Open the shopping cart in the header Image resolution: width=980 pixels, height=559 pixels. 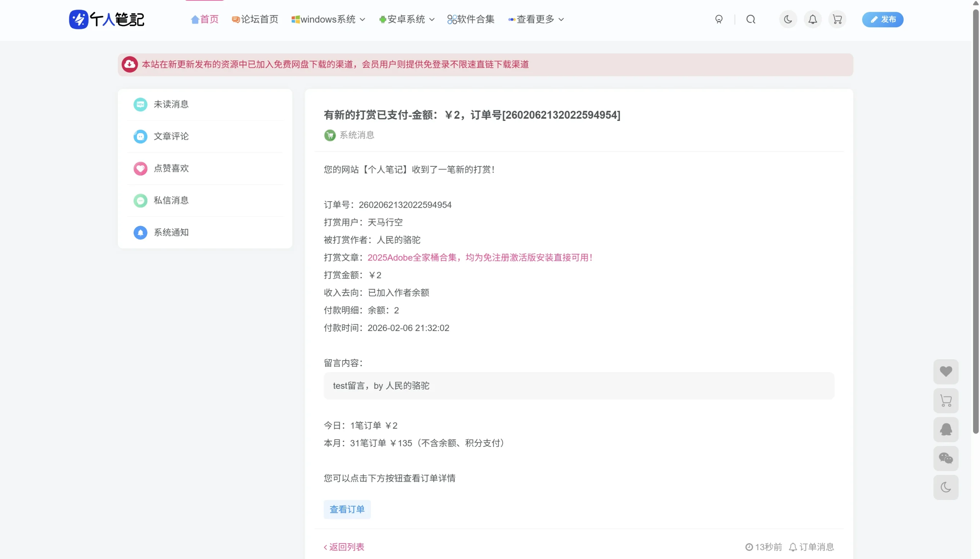click(837, 19)
